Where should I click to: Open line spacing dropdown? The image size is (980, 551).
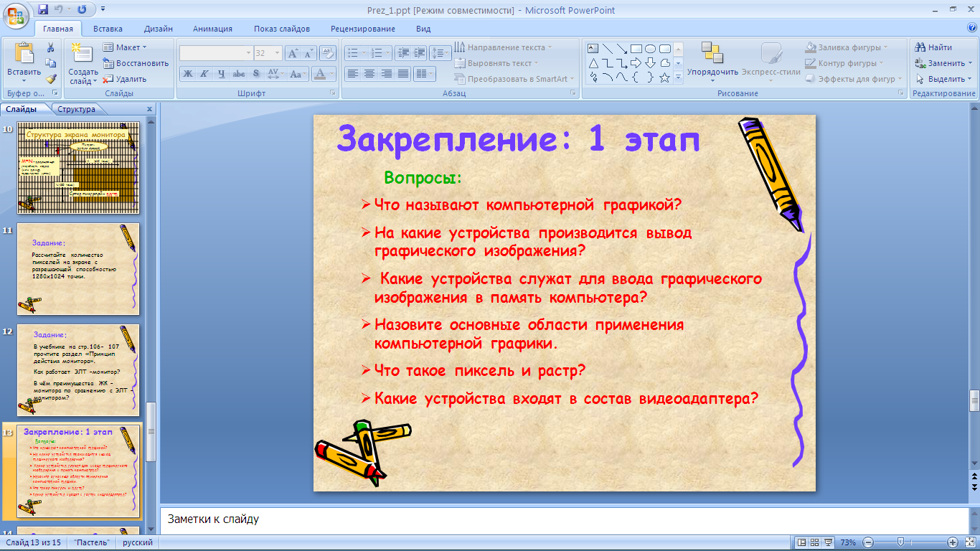pos(440,53)
